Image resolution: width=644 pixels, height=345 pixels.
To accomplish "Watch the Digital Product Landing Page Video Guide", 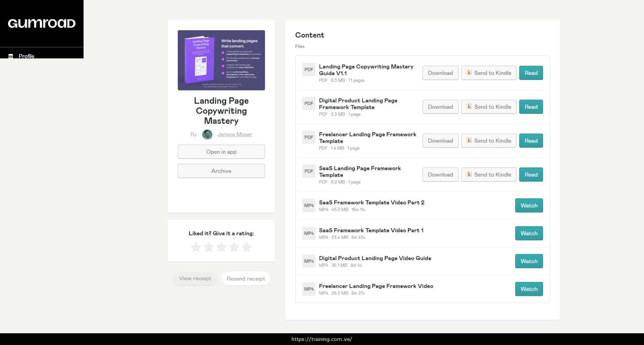I will click(529, 261).
